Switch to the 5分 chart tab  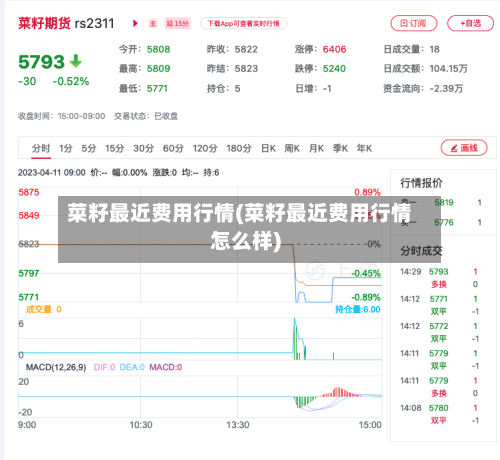[x=89, y=148]
